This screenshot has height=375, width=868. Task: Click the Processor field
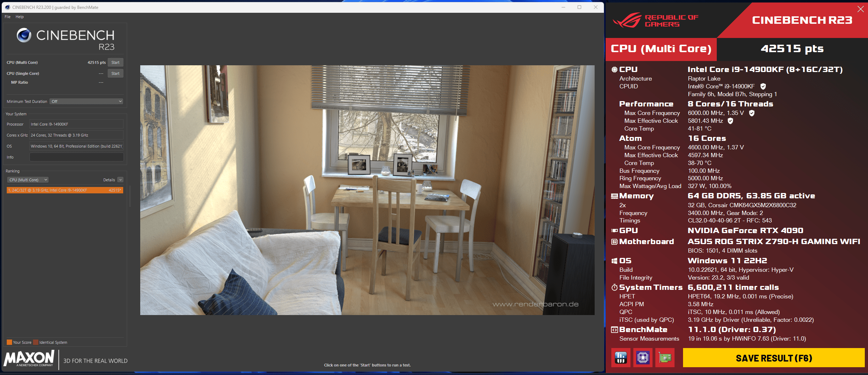click(x=76, y=124)
